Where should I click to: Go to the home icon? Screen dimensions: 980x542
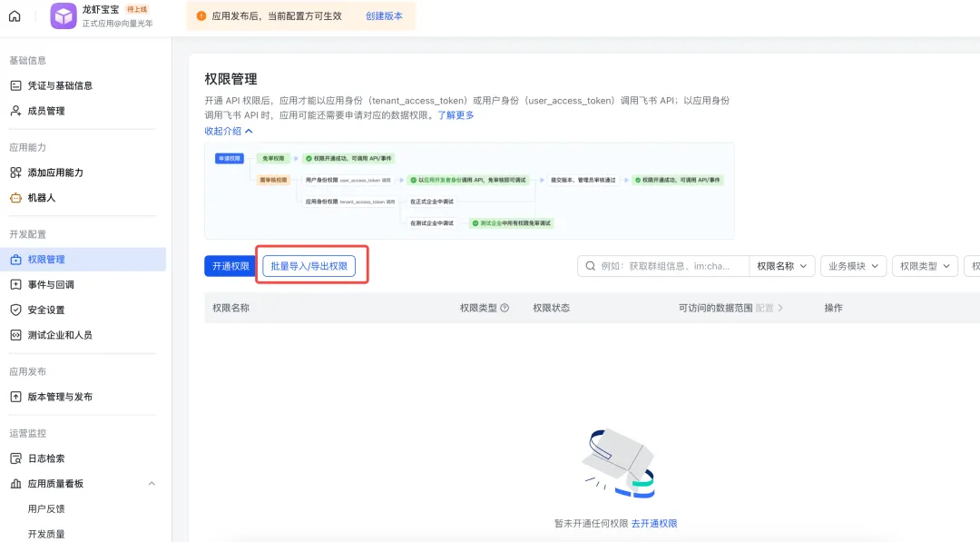pos(15,16)
